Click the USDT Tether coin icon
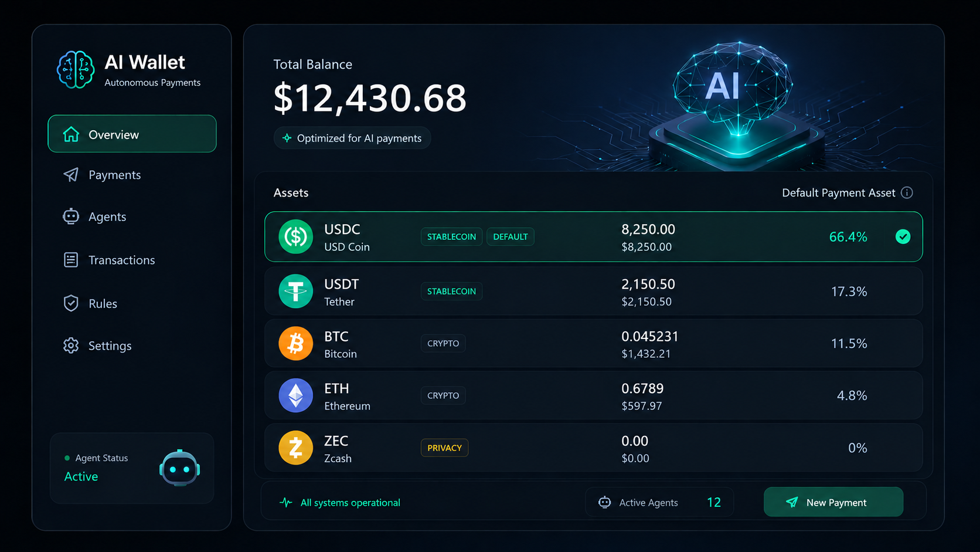The image size is (980, 552). point(295,291)
